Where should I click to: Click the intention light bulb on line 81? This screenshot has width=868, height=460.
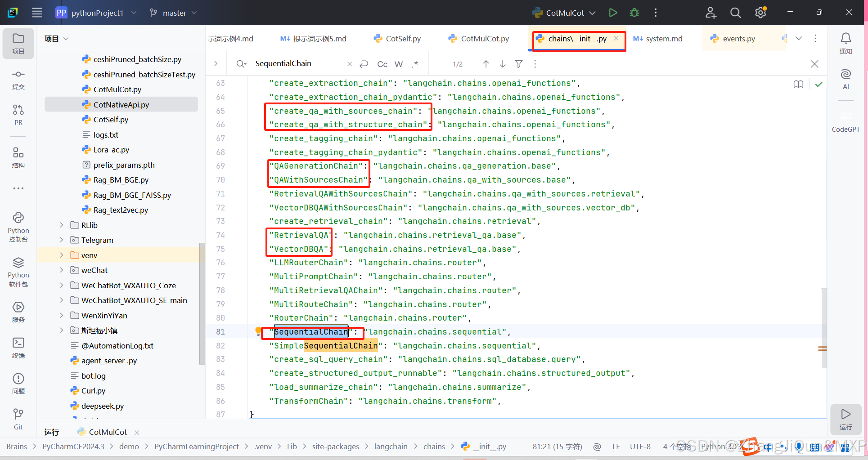coord(258,331)
